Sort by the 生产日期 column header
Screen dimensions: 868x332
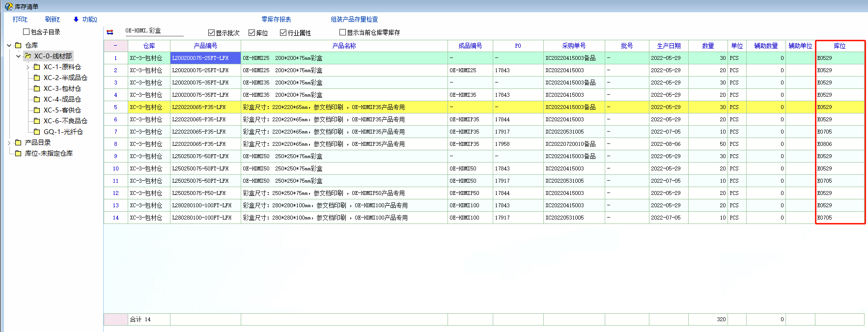tap(669, 46)
